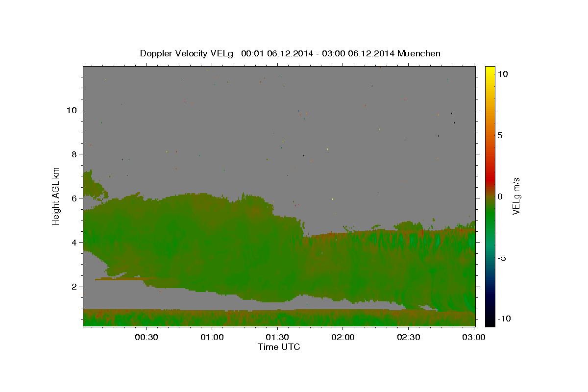The height and width of the screenshot is (392, 588).
Task: Click the 'Muenchen' station name in title
Action: [419, 53]
